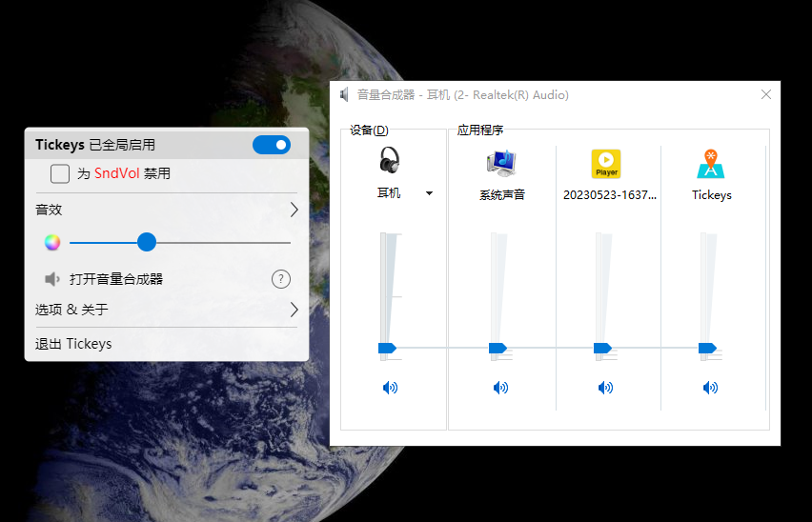Click the speaker icon in mixer title bar
This screenshot has width=812, height=522.
tap(344, 94)
